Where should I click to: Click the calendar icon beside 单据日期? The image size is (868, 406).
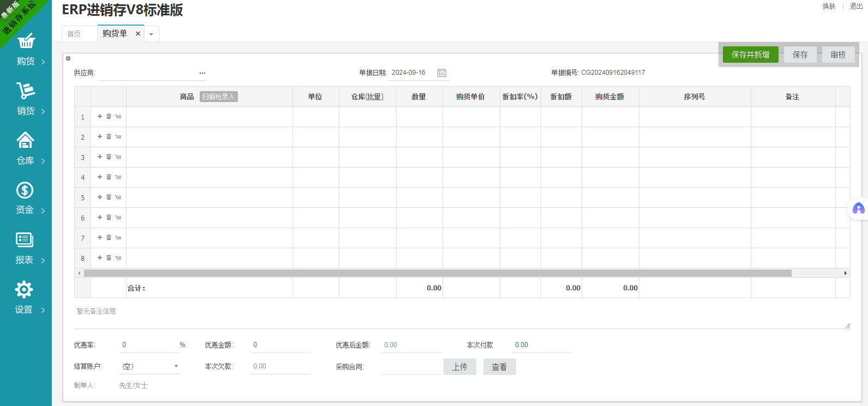coord(442,73)
